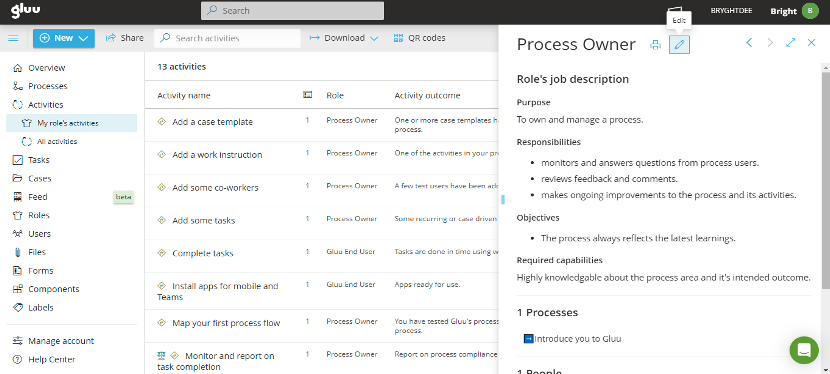Viewport: 830px width, 374px height.
Task: Click the Complete tasks diamond icon
Action: [x=162, y=253]
